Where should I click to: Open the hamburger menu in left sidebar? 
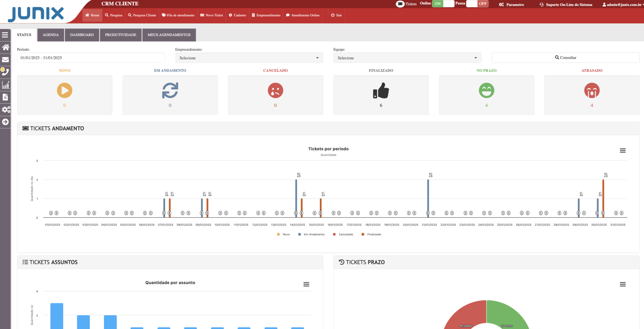click(x=5, y=35)
